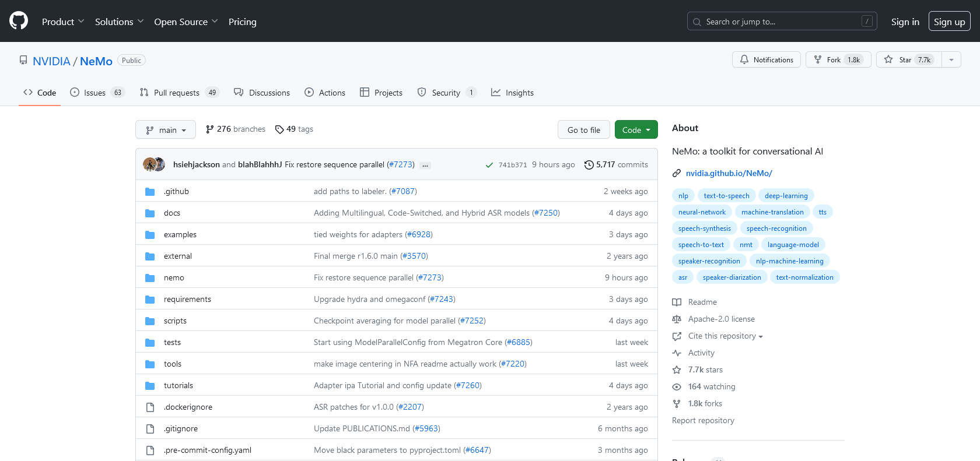Click the watching eye icon
Screen dimensions: 980x461
[677, 386]
